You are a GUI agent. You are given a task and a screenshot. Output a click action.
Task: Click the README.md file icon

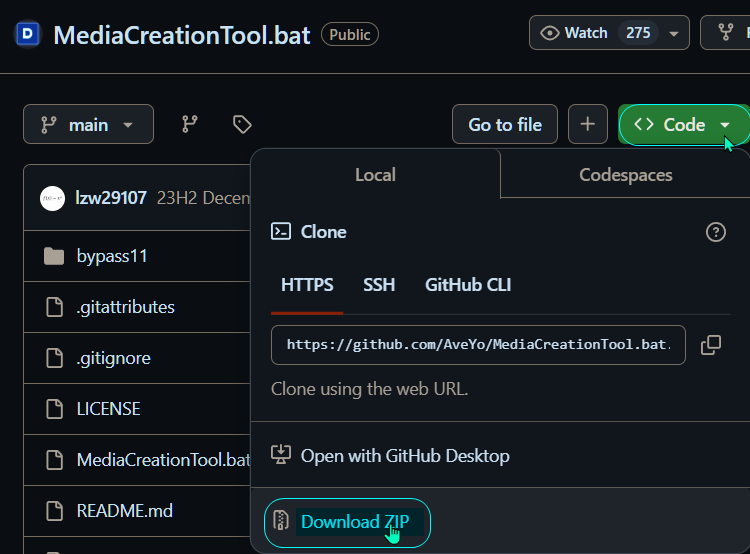tap(54, 510)
